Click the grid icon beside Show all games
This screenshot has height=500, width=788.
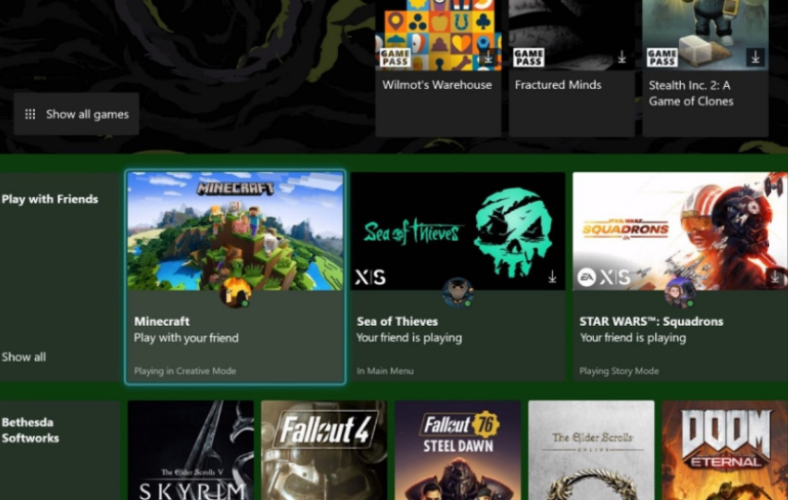30,114
